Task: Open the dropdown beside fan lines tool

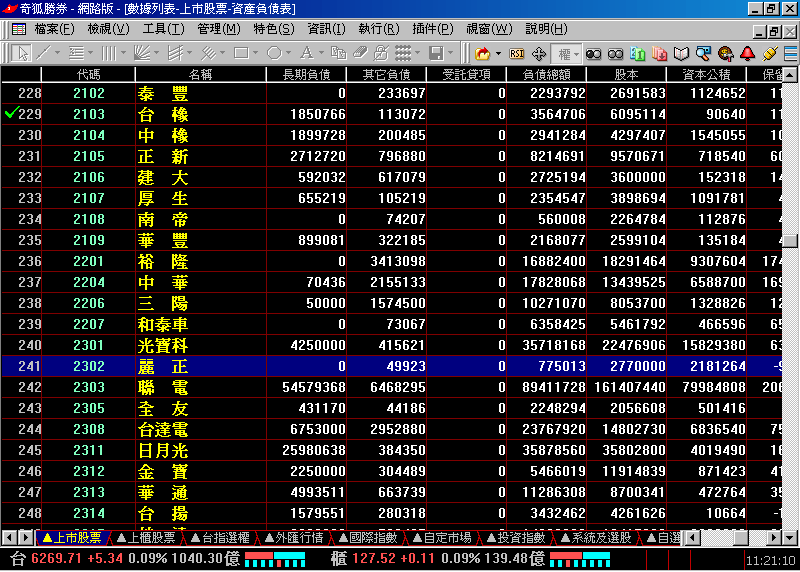Action: [156, 53]
